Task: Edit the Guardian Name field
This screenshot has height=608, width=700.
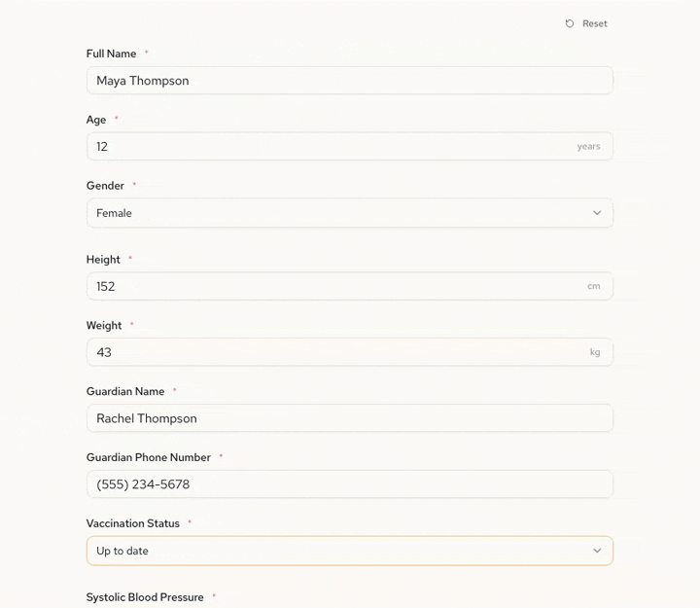Action: pyautogui.click(x=349, y=418)
